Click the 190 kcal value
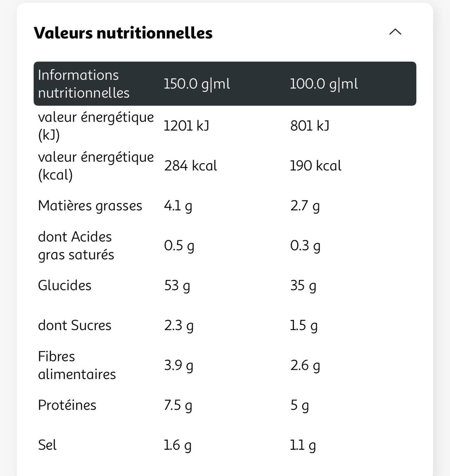This screenshot has height=476, width=450. click(316, 166)
